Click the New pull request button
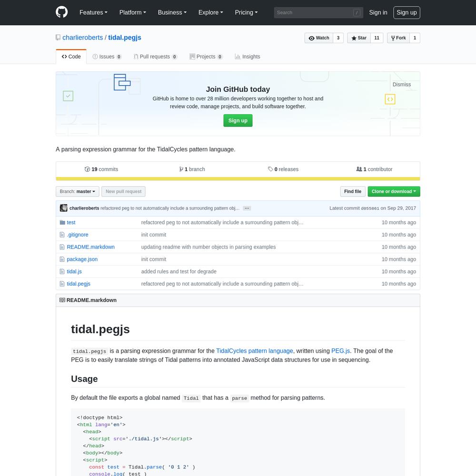The image size is (476, 476). point(123,191)
